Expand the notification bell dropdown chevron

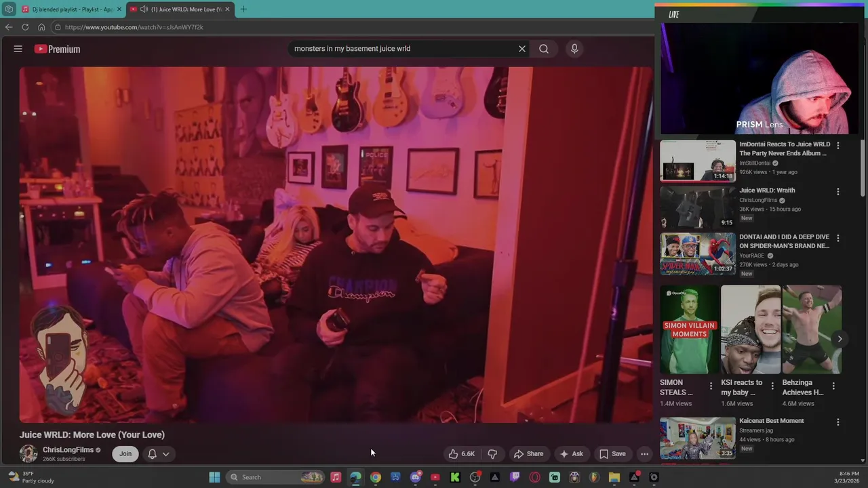click(x=165, y=454)
